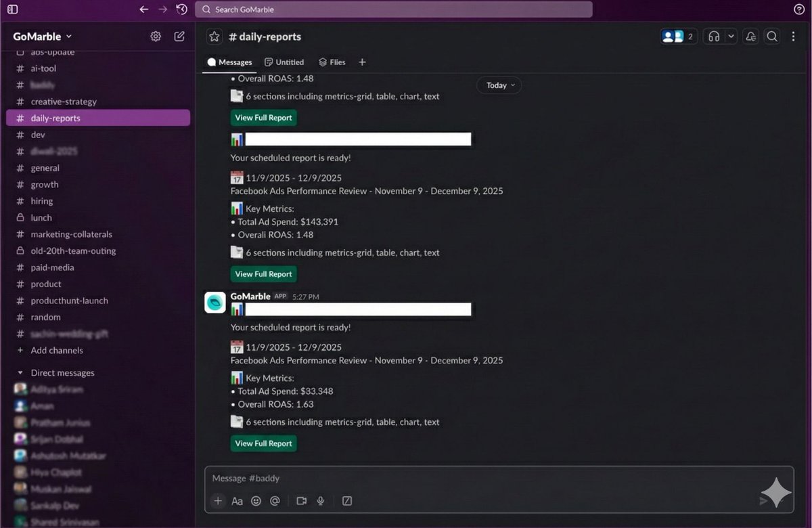Viewport: 812px width, 528px height.
Task: Expand huddle options chevron
Action: [x=731, y=37]
